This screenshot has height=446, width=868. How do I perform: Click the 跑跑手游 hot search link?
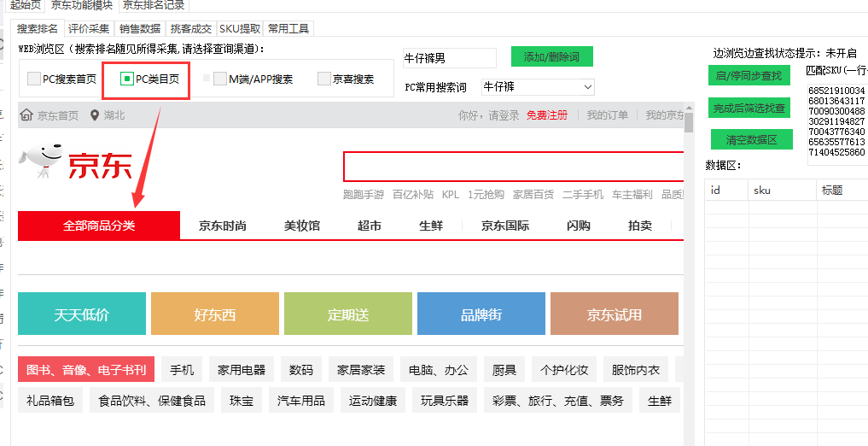(x=364, y=195)
